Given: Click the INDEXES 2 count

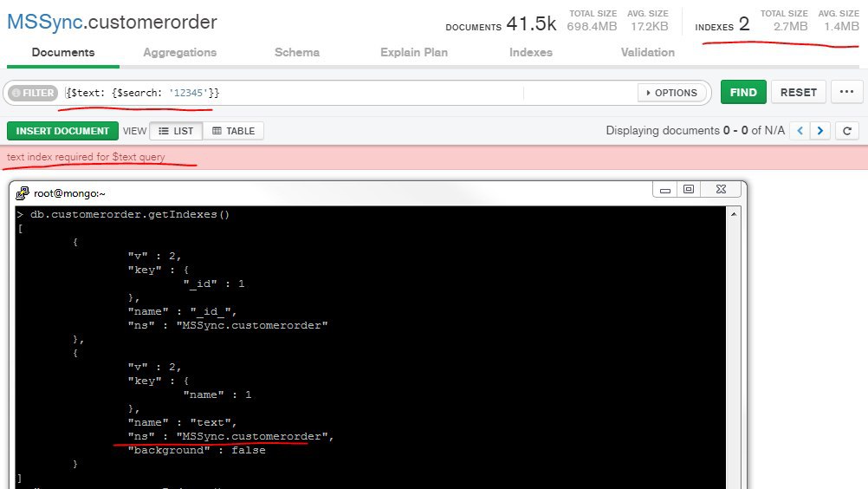Looking at the screenshot, I should pyautogui.click(x=722, y=23).
